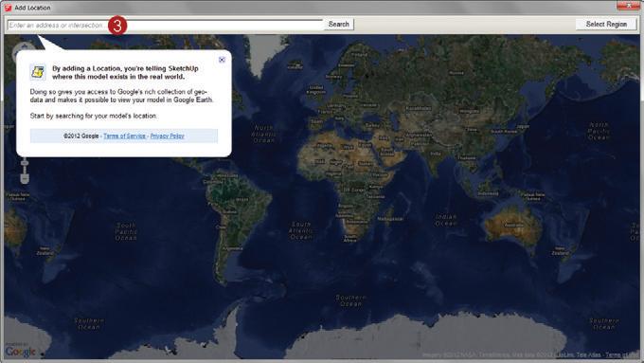Close the Add Location window
Screen dimensions: 644x363
(x=629, y=6)
